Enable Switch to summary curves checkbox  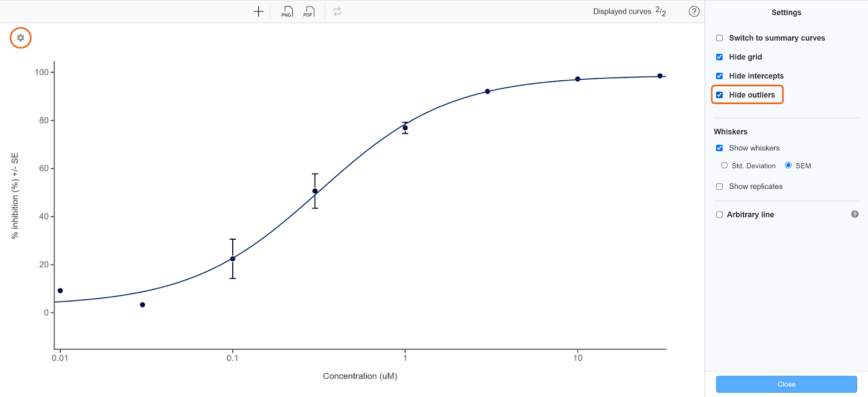click(x=719, y=38)
